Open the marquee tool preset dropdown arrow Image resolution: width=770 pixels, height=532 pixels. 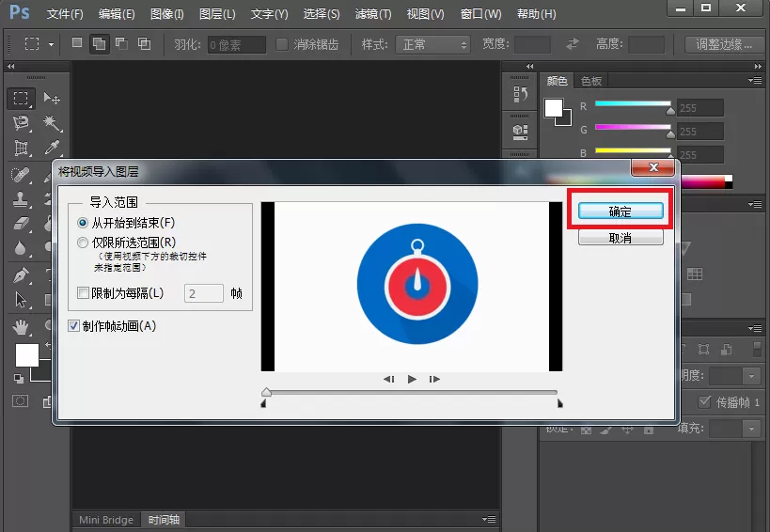pyautogui.click(x=51, y=45)
